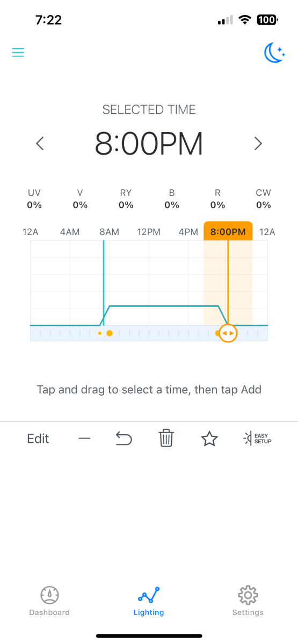Tap the 12PM label on the graph

[x=149, y=232]
